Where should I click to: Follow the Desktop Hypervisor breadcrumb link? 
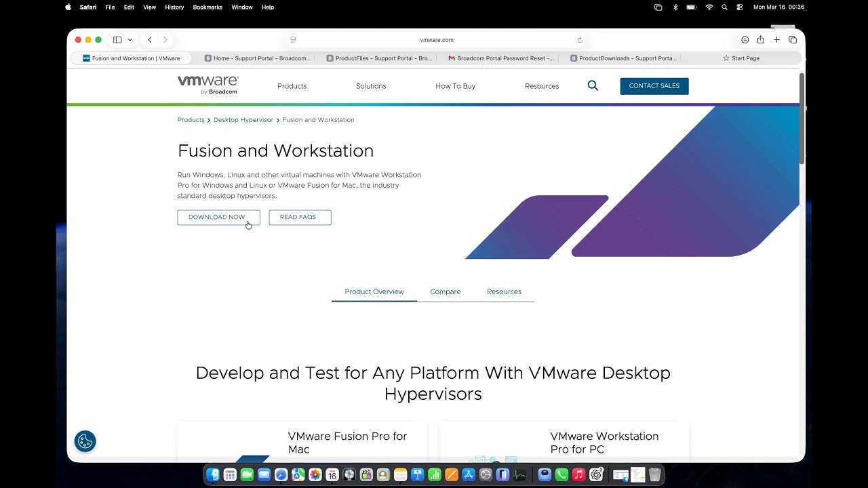pyautogui.click(x=243, y=120)
